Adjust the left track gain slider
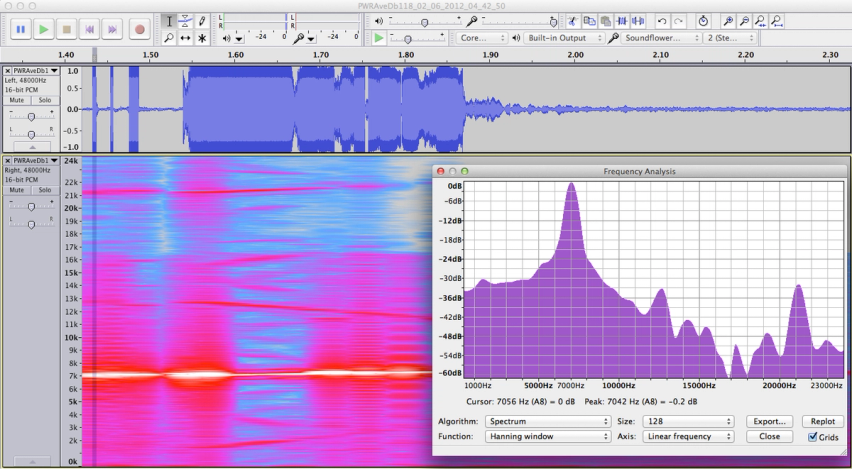The width and height of the screenshot is (852, 469). click(x=31, y=116)
